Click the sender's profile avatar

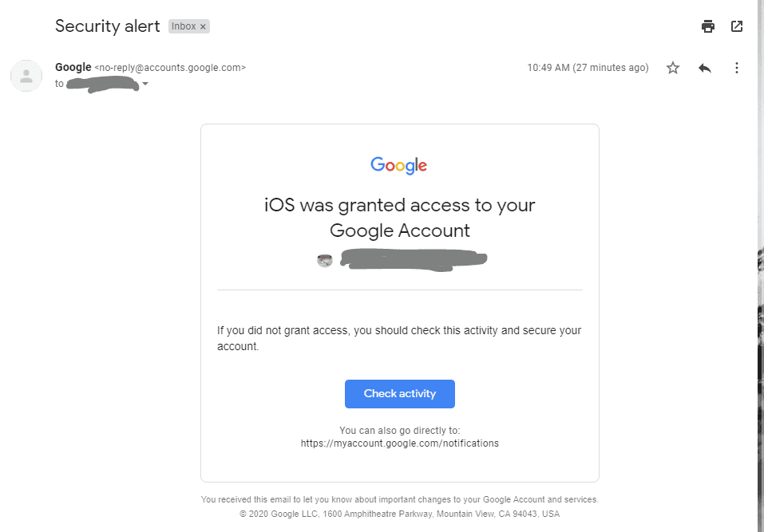(x=26, y=76)
